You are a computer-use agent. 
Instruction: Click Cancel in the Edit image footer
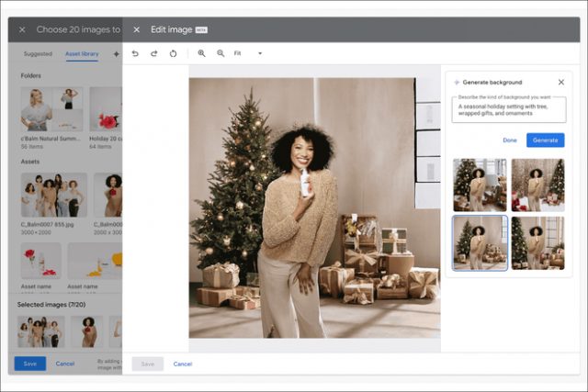(x=183, y=364)
